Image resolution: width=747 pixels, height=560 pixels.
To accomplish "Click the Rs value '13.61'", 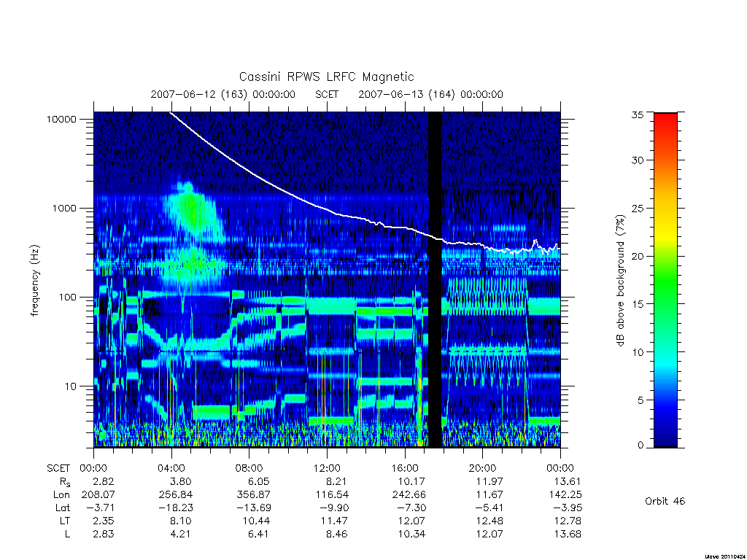I will click(x=568, y=481).
